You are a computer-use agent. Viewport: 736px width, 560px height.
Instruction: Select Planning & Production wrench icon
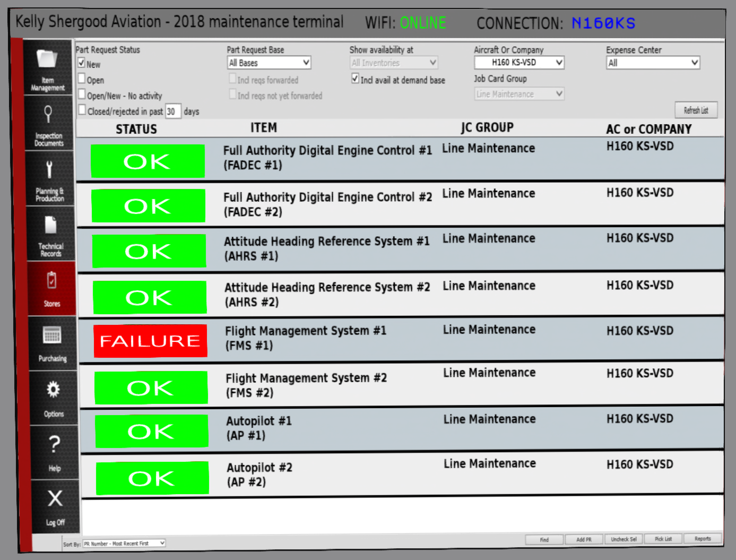(x=49, y=170)
